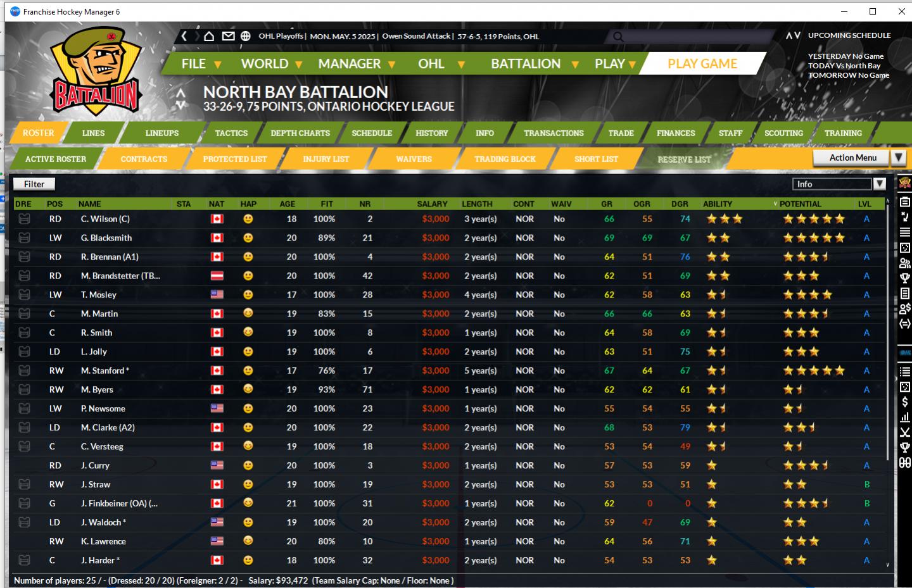Open the clipboard icon in right sidebar

point(905,201)
